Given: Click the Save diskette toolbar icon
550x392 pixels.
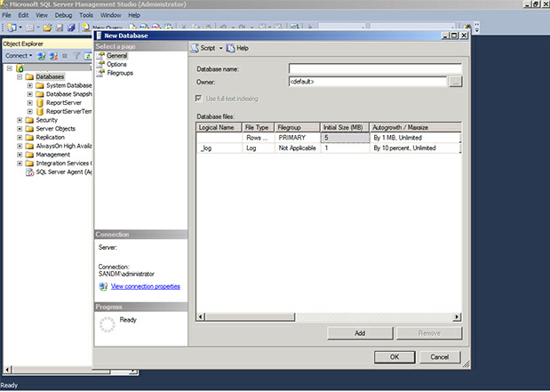Looking at the screenshot, I should tap(60, 28).
